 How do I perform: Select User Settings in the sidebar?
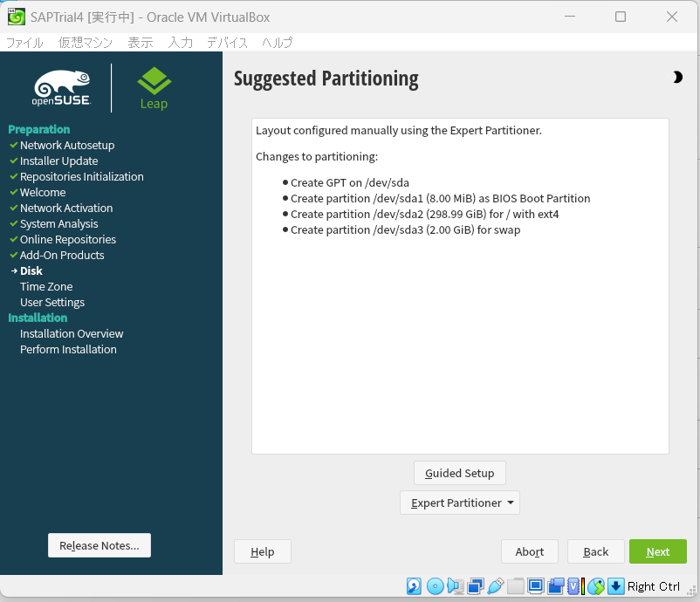tap(52, 302)
